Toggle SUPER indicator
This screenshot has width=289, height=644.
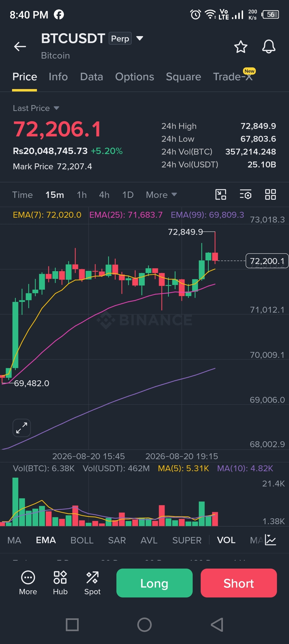pyautogui.click(x=187, y=540)
